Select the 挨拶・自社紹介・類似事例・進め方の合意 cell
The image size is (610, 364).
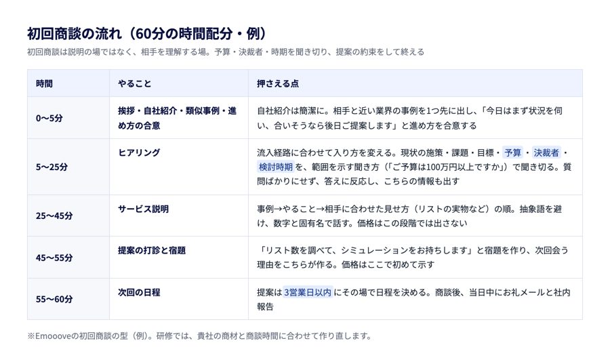pyautogui.click(x=179, y=118)
